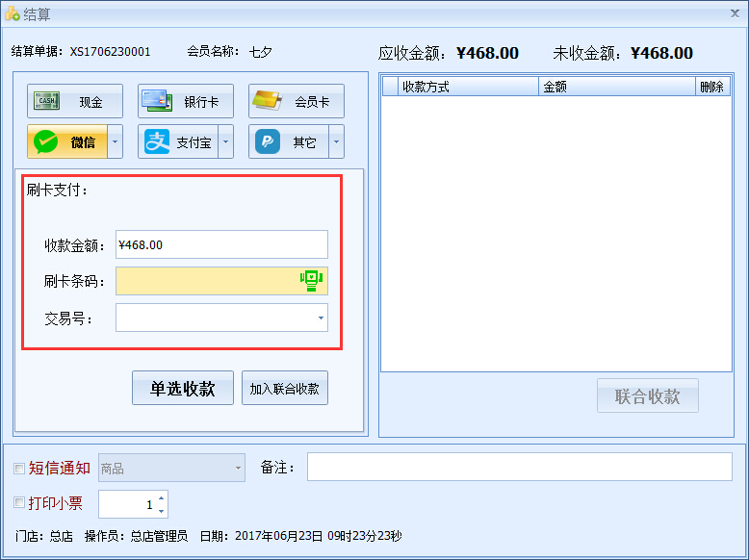Choose 银行卡 bank card payment
Viewport: 749px width, 560px height.
coord(186,101)
